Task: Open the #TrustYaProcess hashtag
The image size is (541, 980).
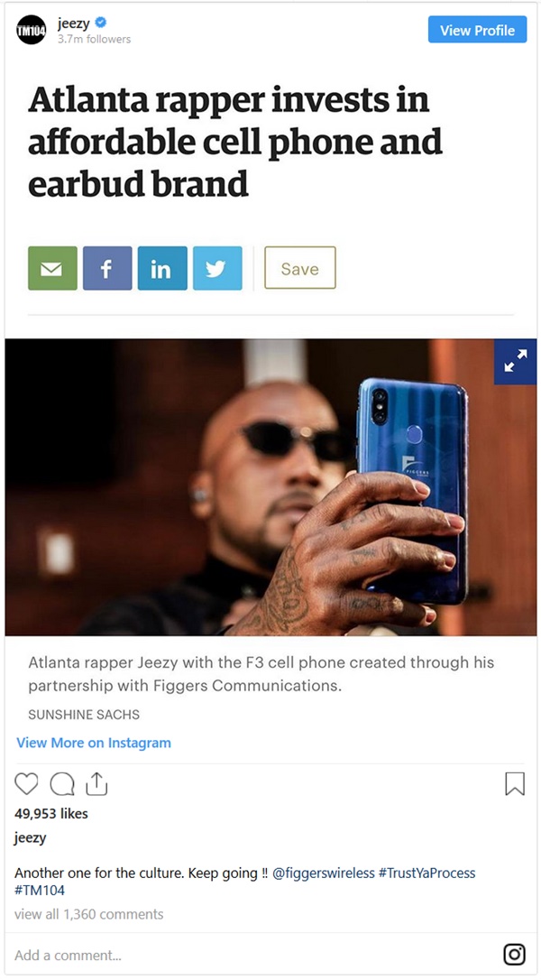Action: click(x=426, y=874)
